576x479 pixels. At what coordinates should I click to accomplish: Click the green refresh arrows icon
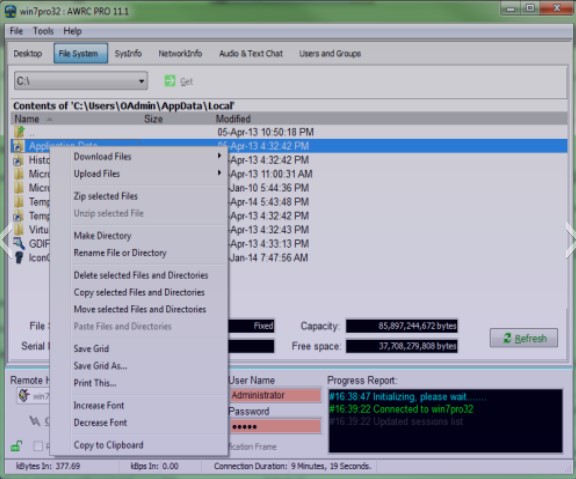[507, 338]
